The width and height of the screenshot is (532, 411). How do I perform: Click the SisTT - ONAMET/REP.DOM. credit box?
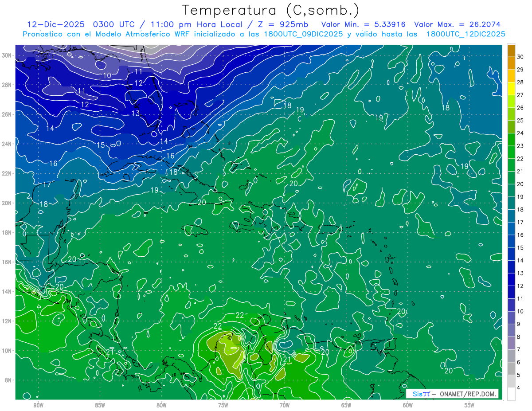pos(452,394)
